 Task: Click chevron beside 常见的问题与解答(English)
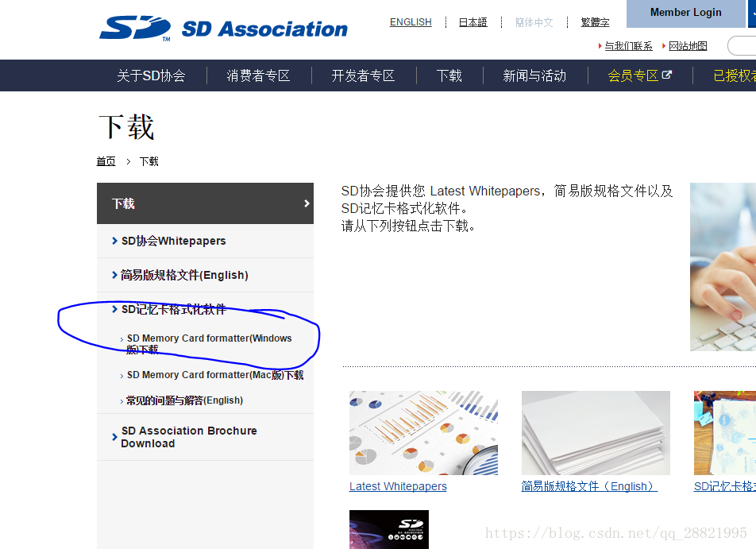121,401
